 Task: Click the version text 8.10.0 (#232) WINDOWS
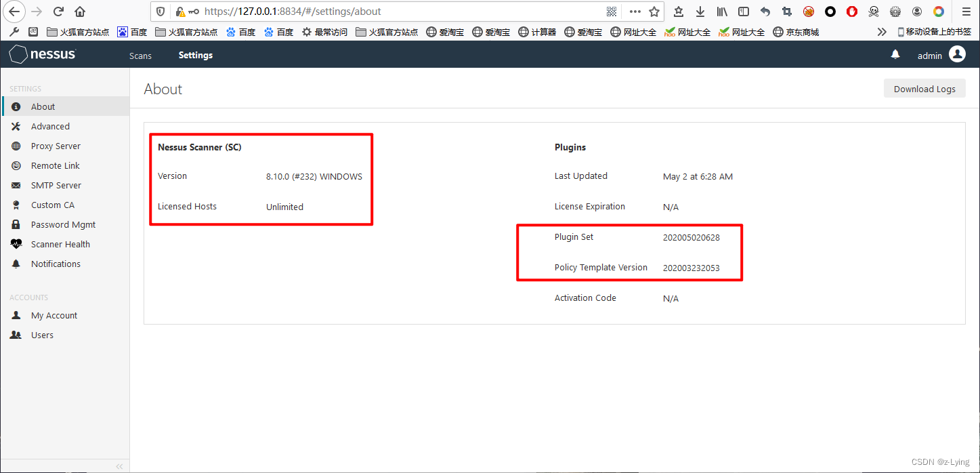(314, 176)
